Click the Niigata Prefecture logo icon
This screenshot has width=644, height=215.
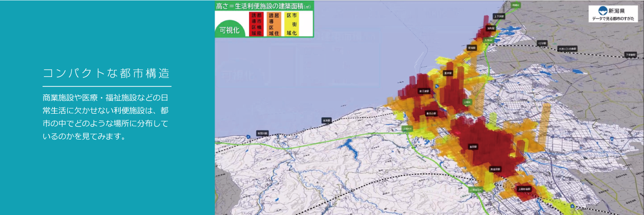pyautogui.click(x=603, y=10)
